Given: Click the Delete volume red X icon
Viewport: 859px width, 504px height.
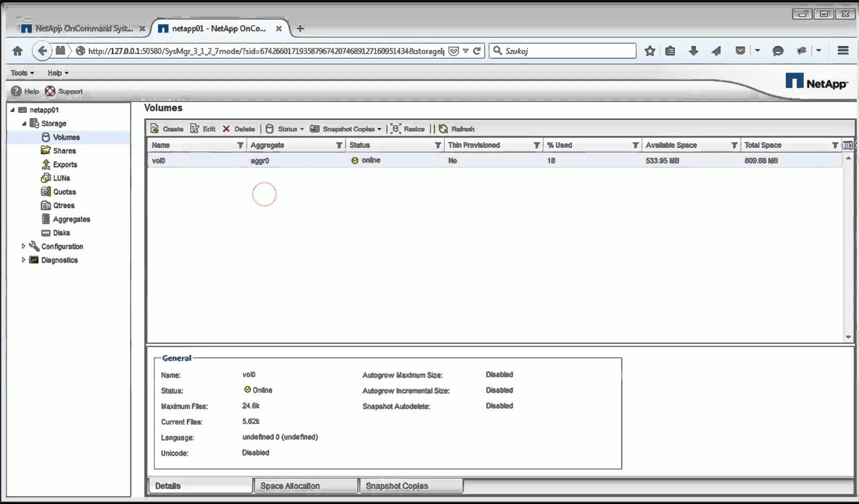Looking at the screenshot, I should (x=226, y=129).
